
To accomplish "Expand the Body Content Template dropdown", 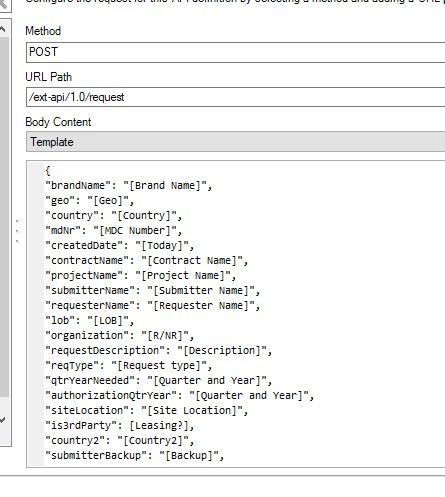I will pos(235,142).
